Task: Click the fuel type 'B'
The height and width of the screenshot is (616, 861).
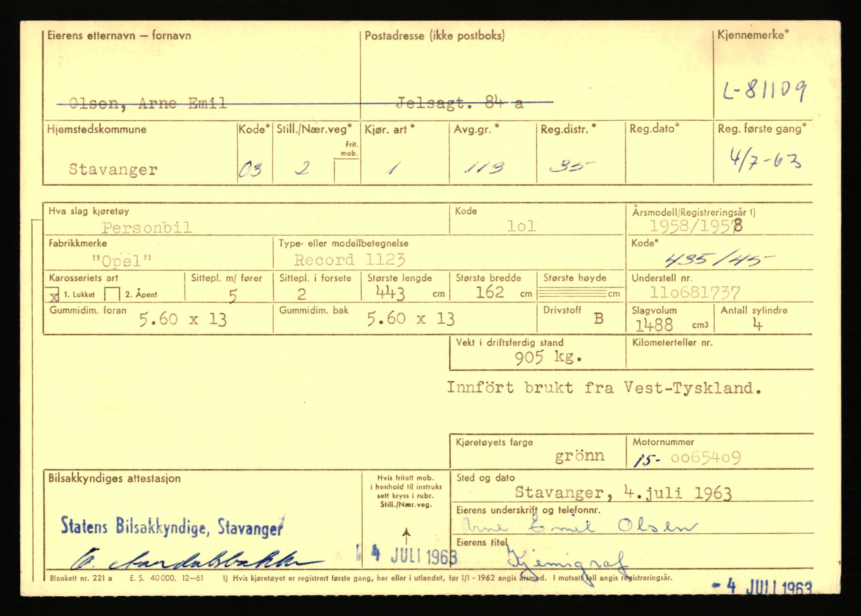Action: click(599, 319)
